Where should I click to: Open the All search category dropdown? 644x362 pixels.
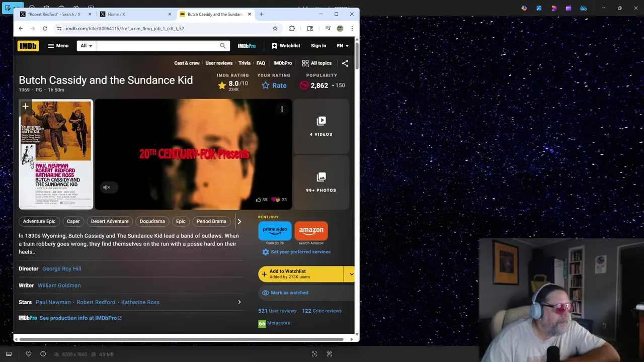[87, 46]
